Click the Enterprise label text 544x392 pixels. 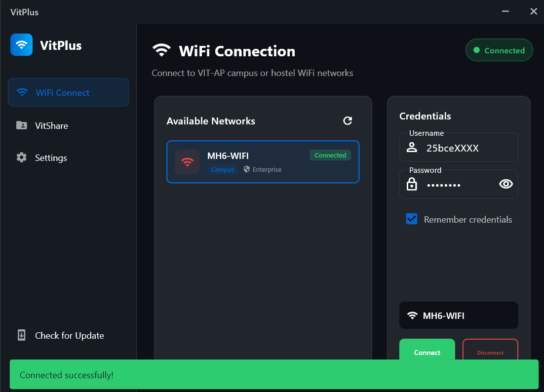[267, 170]
